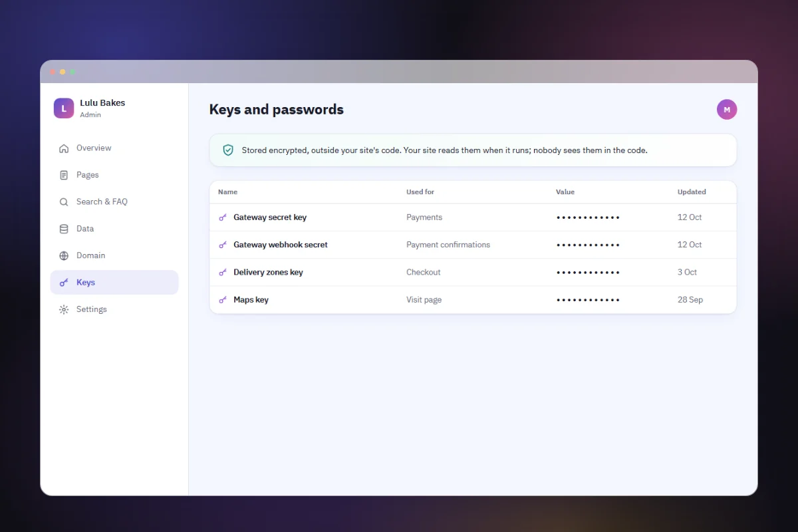Click masked value of Delivery zones key
Image resolution: width=798 pixels, height=532 pixels.
(x=588, y=273)
